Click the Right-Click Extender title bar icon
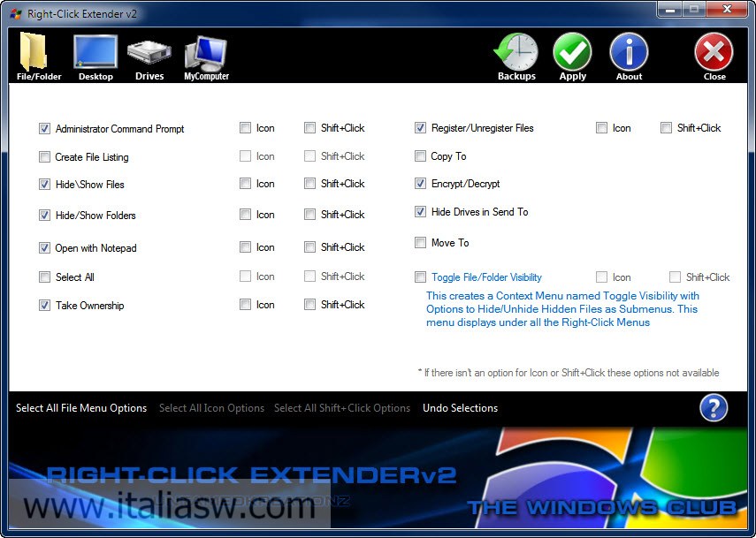Image resolution: width=756 pixels, height=538 pixels. click(x=16, y=14)
